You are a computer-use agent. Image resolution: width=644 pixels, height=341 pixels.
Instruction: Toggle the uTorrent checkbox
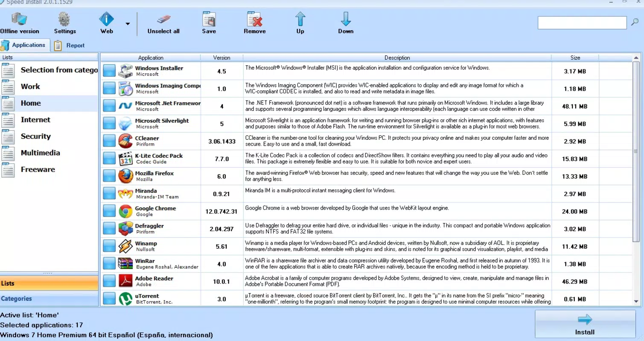pyautogui.click(x=109, y=298)
